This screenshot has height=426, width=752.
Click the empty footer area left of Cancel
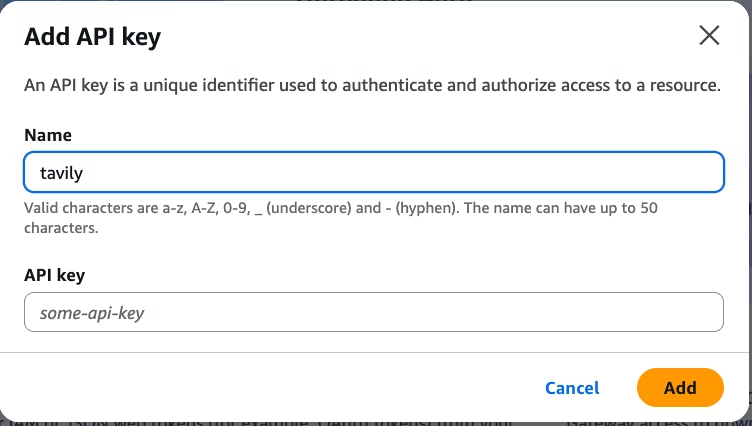(x=250, y=388)
